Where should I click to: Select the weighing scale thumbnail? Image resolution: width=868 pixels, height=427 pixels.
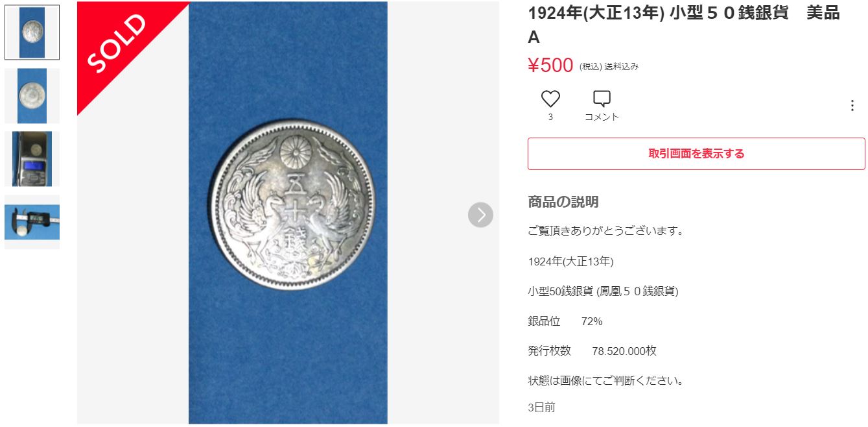[x=32, y=159]
